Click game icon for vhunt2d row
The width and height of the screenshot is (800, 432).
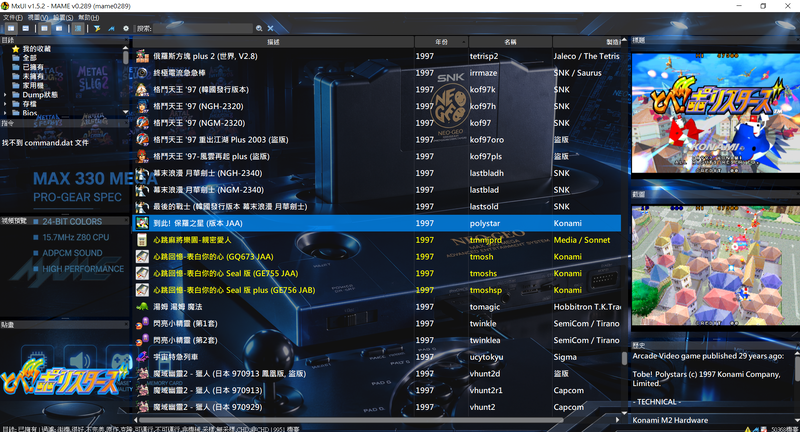142,374
